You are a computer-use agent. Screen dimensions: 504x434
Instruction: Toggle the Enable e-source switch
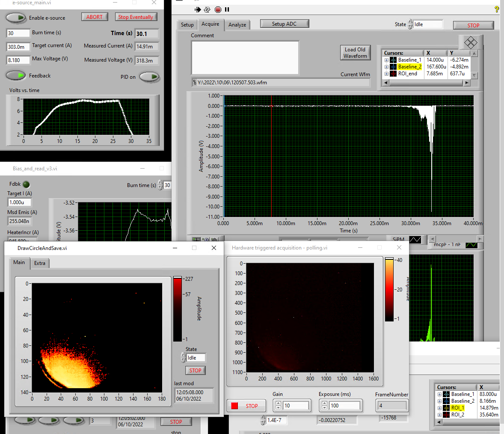(16, 18)
